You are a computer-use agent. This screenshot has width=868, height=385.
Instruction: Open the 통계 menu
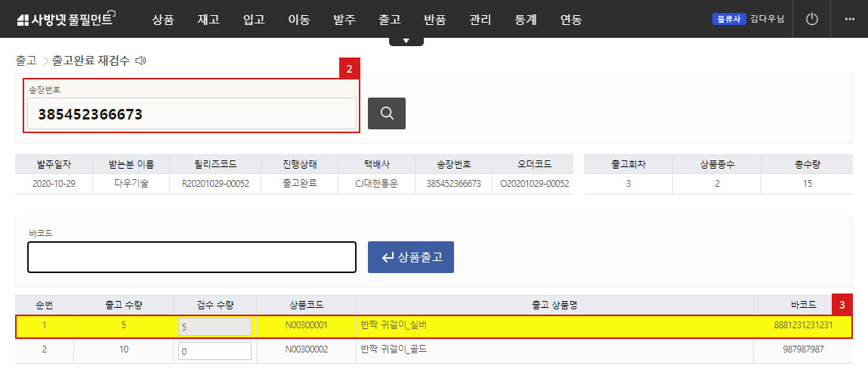[525, 20]
